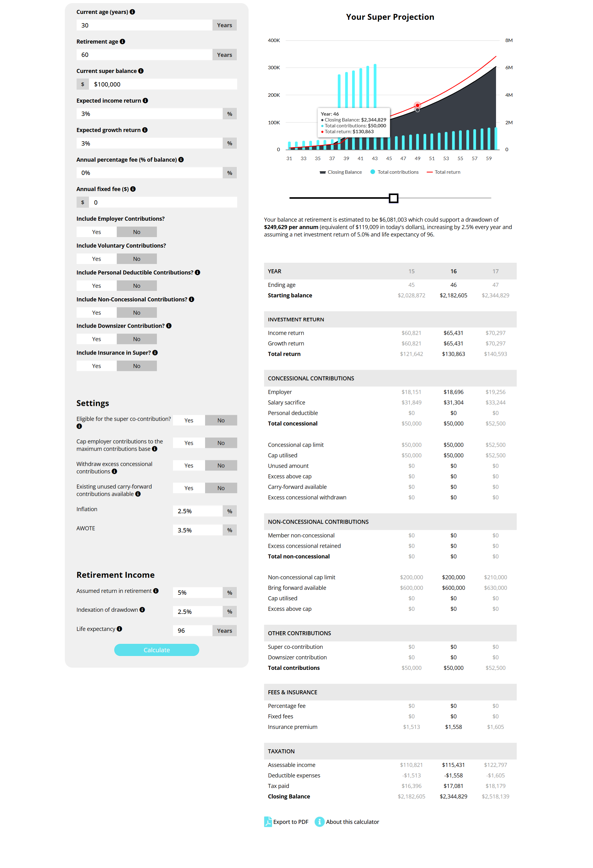Toggle Total return legend item in chart
Image resolution: width=593 pixels, height=868 pixels.
click(443, 172)
